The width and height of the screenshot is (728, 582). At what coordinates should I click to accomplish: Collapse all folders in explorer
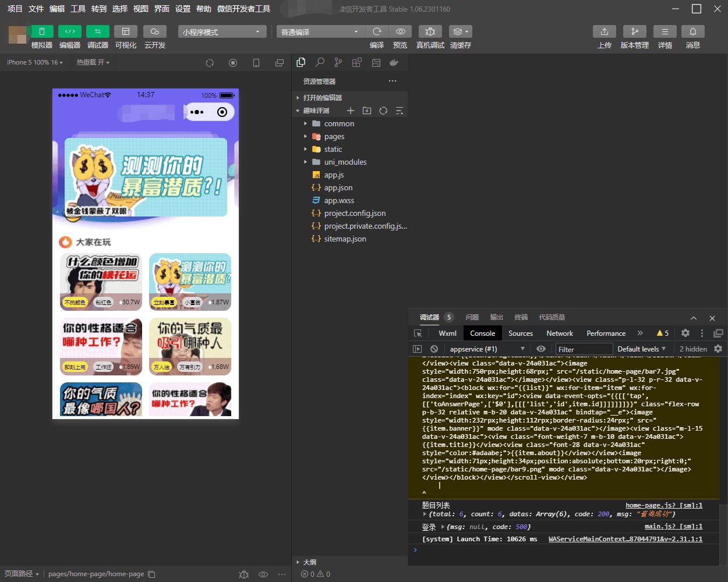coord(400,111)
